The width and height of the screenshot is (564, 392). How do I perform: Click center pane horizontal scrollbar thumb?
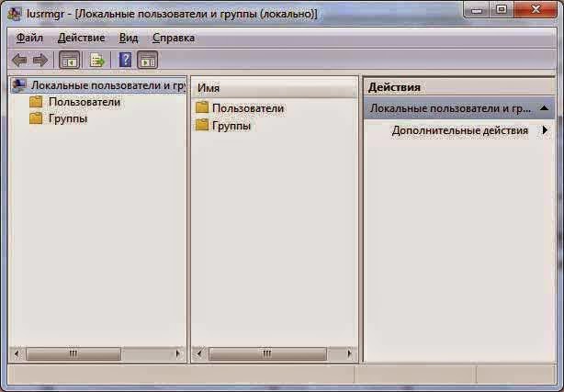coord(267,353)
